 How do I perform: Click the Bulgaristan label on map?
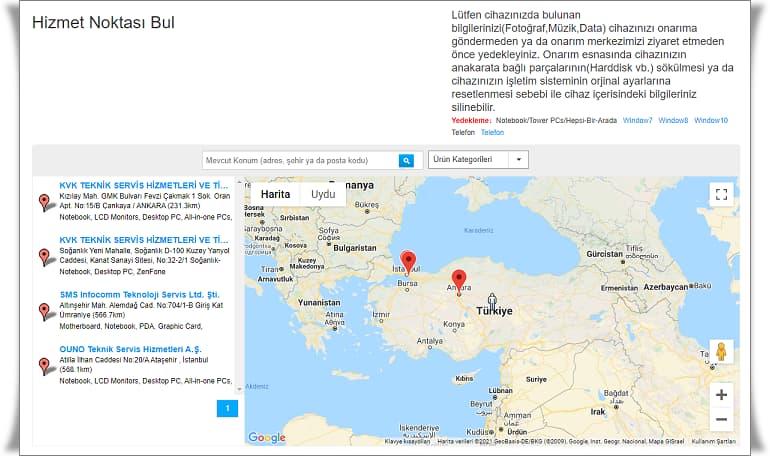coord(355,248)
